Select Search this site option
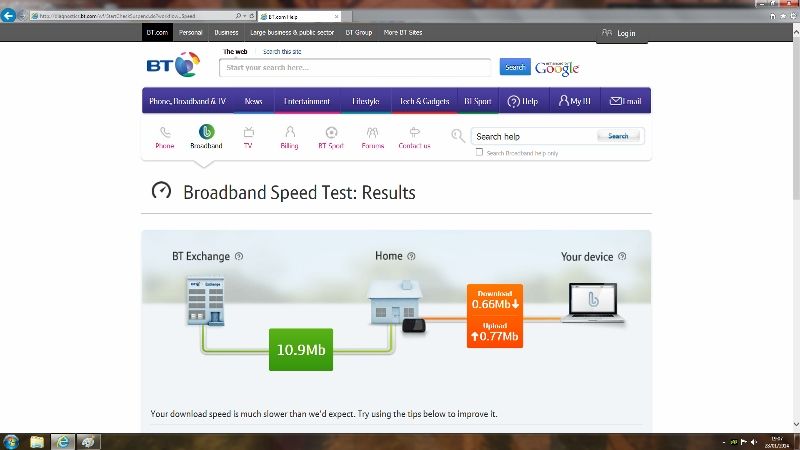800x450 pixels. (x=282, y=52)
